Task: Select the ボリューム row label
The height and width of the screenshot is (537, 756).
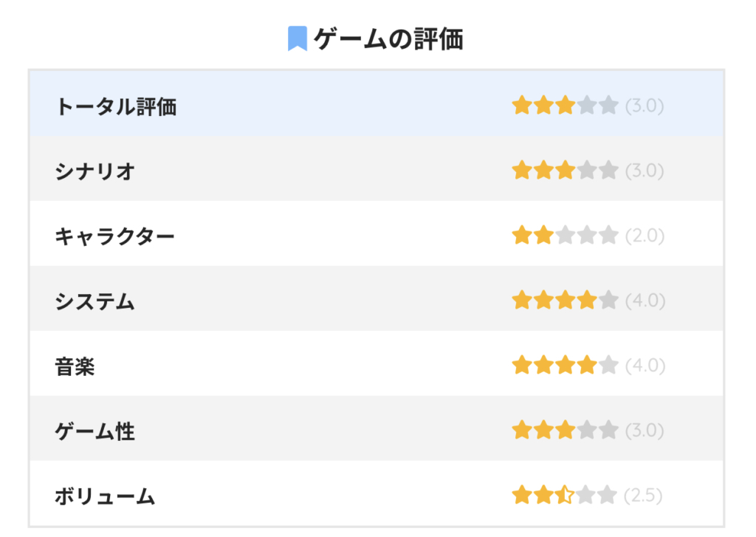Action: point(105,496)
